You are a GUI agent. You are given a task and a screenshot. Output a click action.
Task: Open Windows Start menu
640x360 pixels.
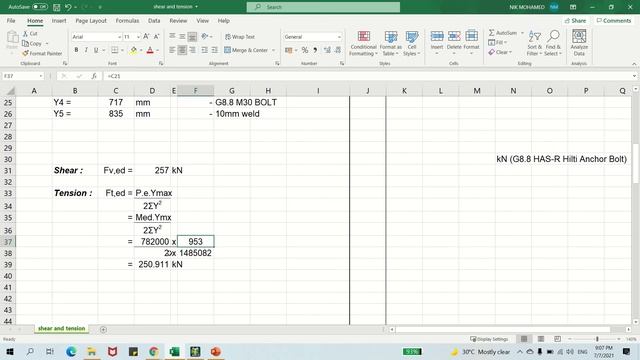9,351
